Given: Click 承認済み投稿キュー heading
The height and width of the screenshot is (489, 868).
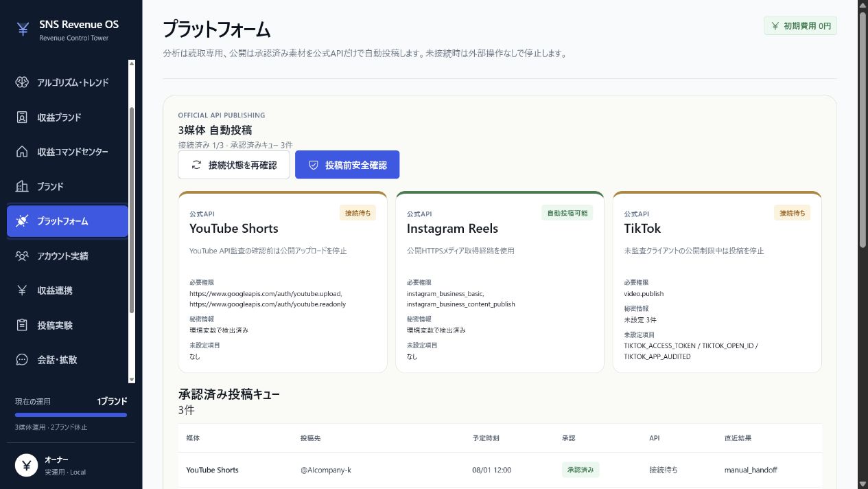Looking at the screenshot, I should [229, 394].
